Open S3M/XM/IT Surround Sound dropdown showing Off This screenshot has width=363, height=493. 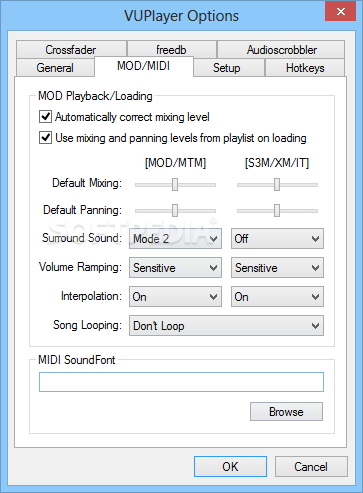pyautogui.click(x=277, y=239)
